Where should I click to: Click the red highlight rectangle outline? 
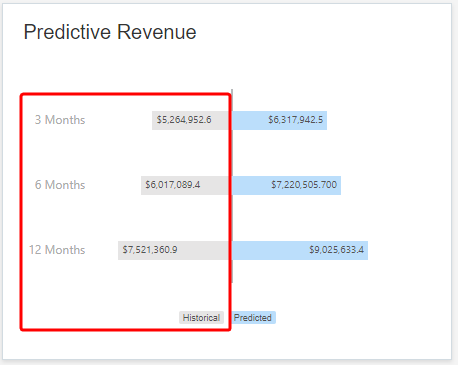125,95
